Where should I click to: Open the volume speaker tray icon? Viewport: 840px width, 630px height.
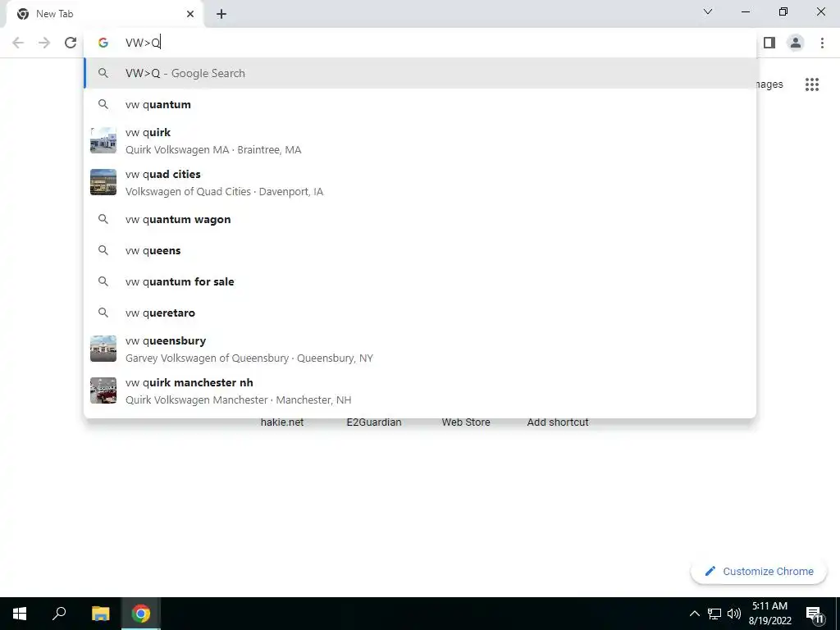734,614
